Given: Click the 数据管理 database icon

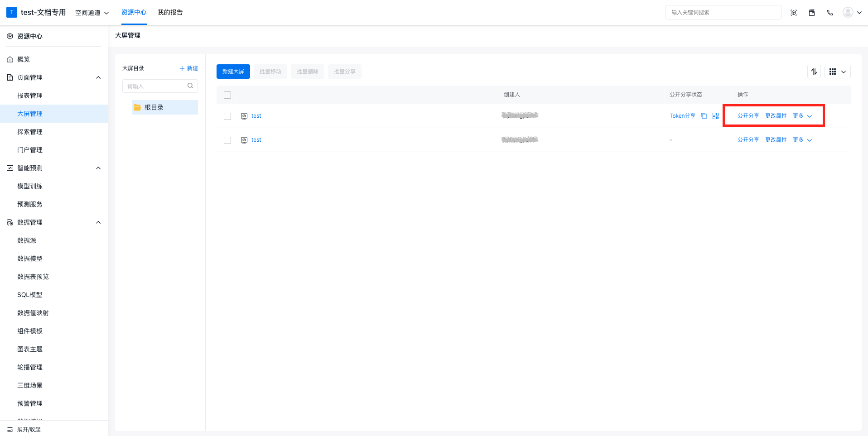Looking at the screenshot, I should tap(10, 222).
